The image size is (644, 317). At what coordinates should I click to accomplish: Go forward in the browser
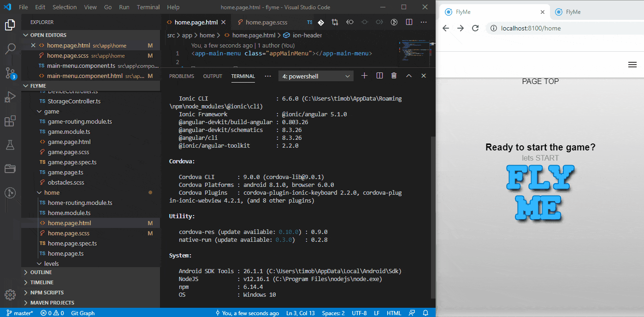[461, 28]
